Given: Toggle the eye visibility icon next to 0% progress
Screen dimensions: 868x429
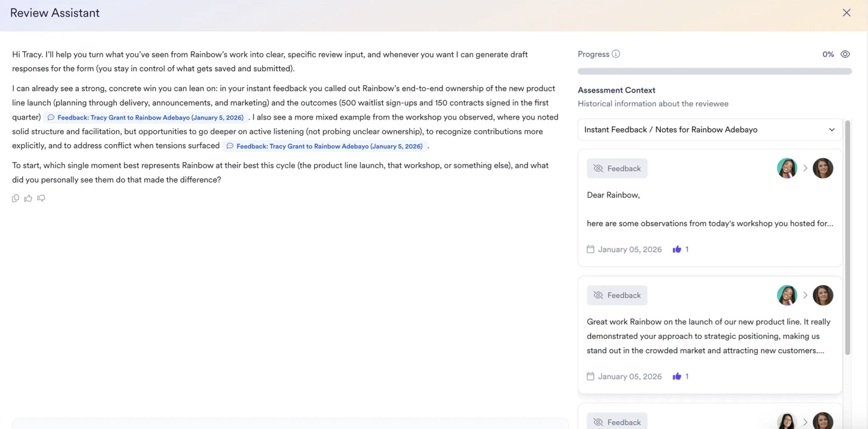Looking at the screenshot, I should 846,54.
